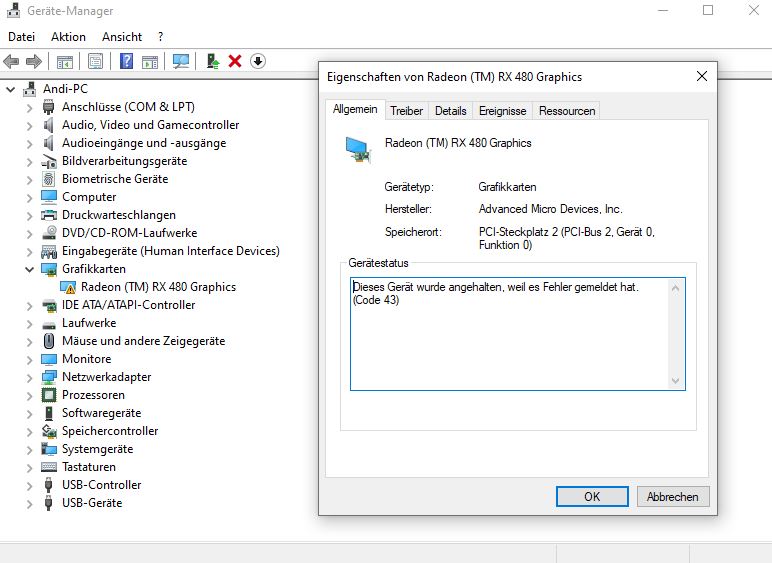
Task: Click the action pane toolbar icon
Action: click(150, 62)
